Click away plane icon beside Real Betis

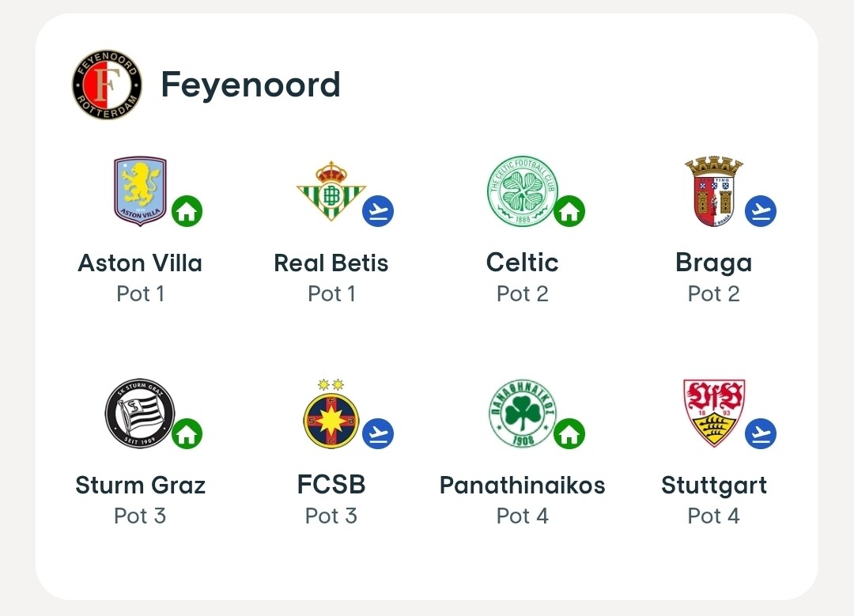pos(378,211)
